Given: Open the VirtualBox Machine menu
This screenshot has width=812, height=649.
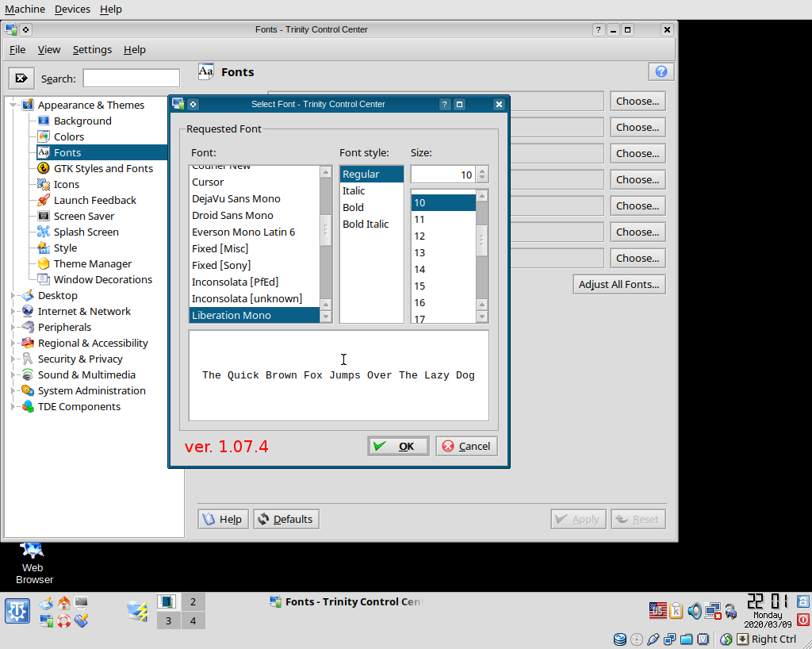Looking at the screenshot, I should tap(25, 10).
